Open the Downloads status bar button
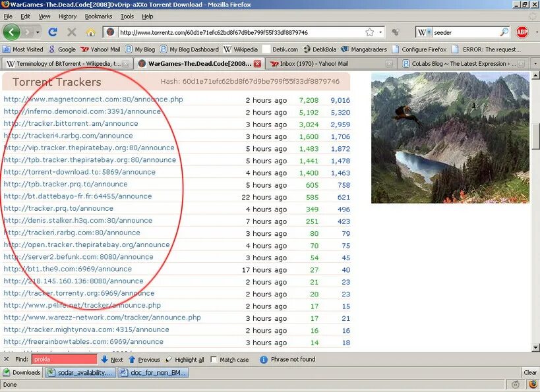 click(x=22, y=372)
